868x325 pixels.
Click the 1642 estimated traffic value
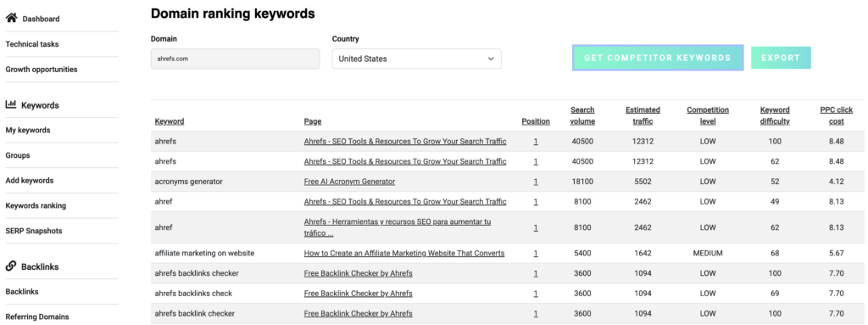(x=643, y=253)
